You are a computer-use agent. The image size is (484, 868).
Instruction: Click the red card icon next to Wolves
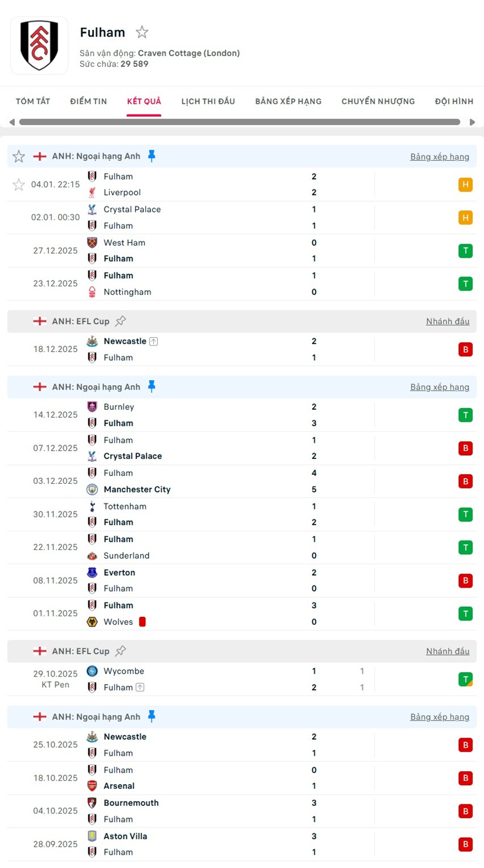(x=142, y=622)
